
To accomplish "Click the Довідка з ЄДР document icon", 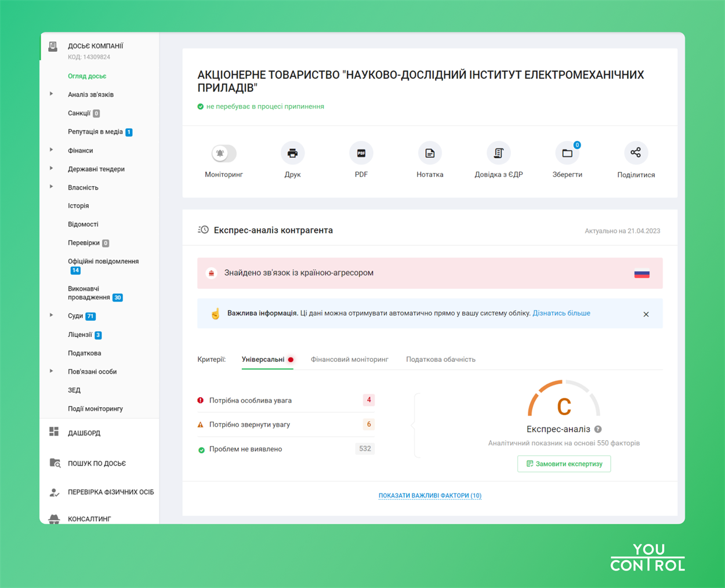I will (x=498, y=154).
